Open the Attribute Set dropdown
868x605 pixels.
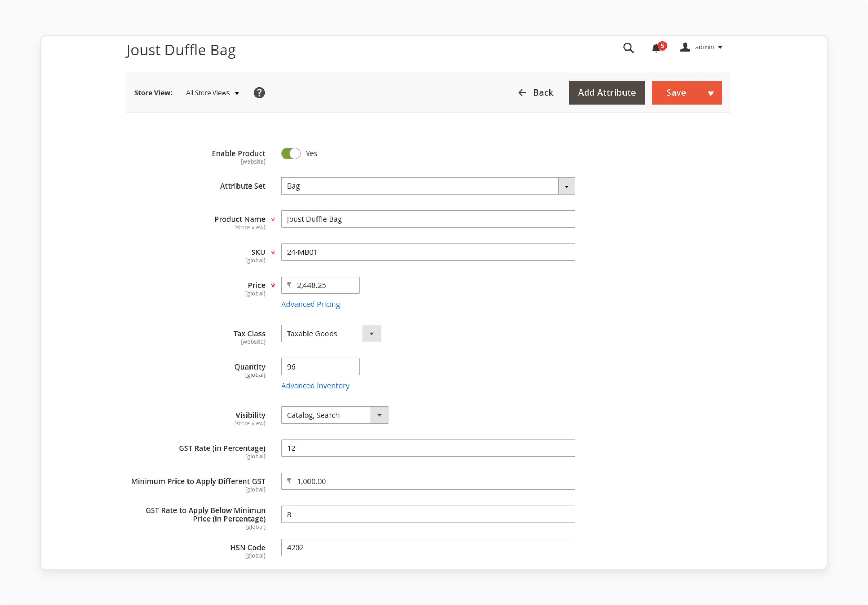428,186
